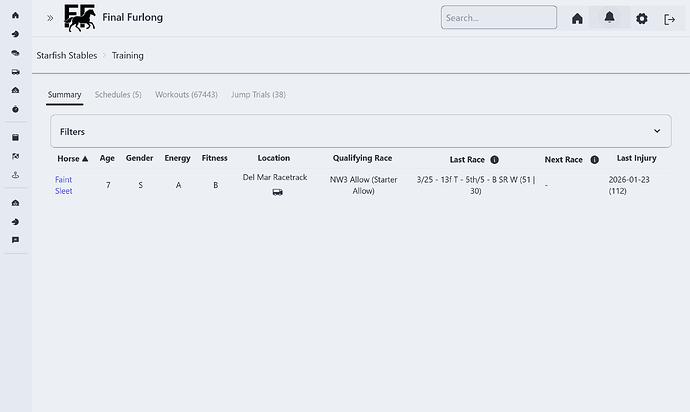Click the Training breadcrumb
Viewport: 690px width, 412px height.
(x=128, y=55)
